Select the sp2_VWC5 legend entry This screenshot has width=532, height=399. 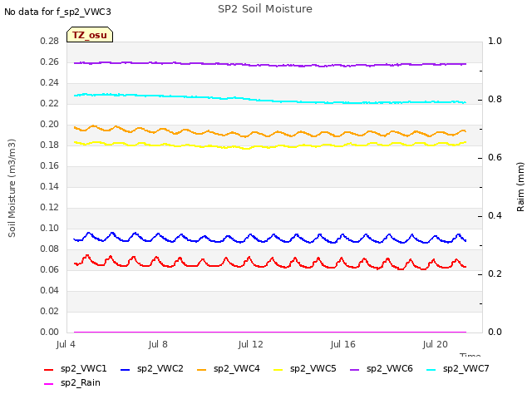pos(305,368)
